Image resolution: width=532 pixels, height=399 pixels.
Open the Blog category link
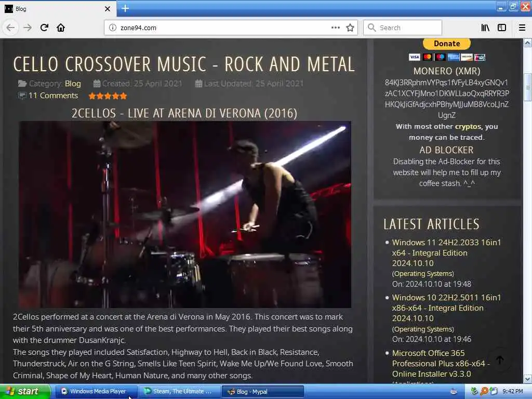tap(73, 84)
